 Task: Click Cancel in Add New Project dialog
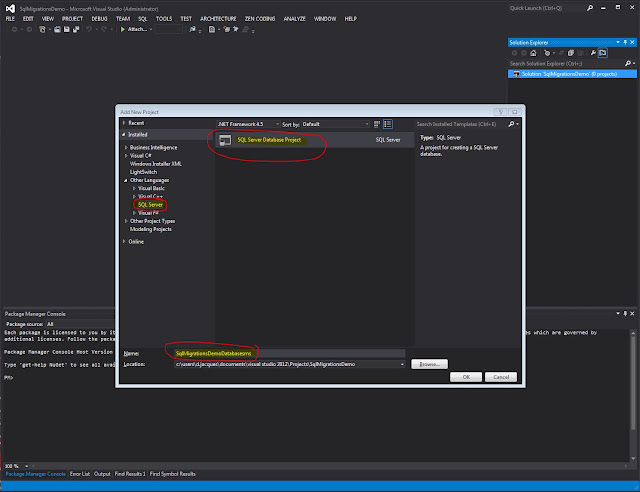point(501,377)
